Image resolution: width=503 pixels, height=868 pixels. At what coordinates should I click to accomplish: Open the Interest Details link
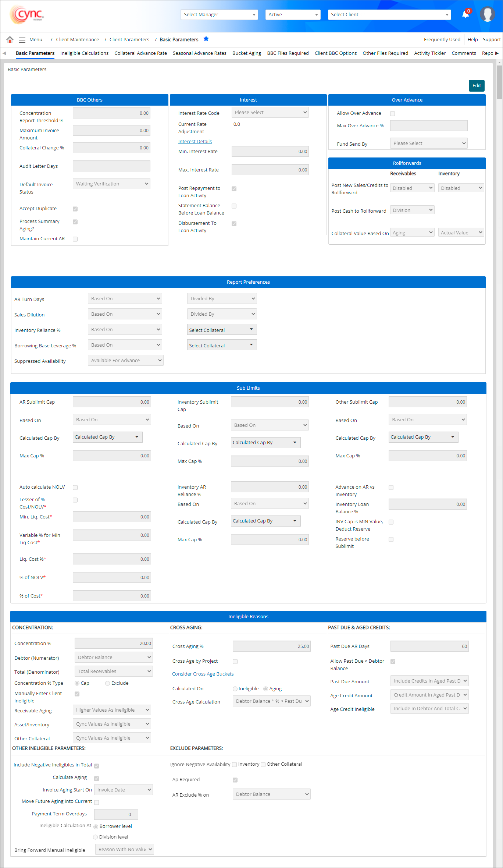click(x=195, y=142)
